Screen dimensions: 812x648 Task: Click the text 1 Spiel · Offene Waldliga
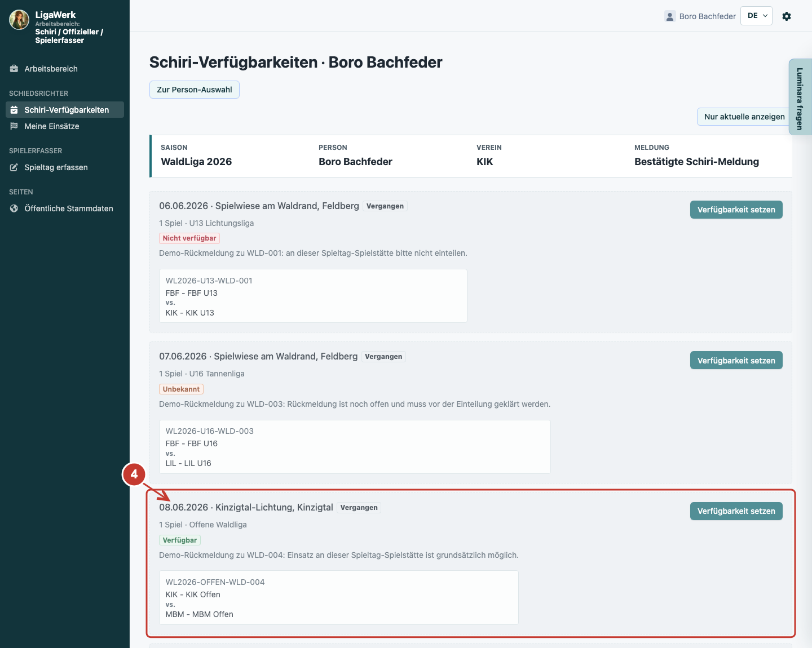tap(203, 525)
